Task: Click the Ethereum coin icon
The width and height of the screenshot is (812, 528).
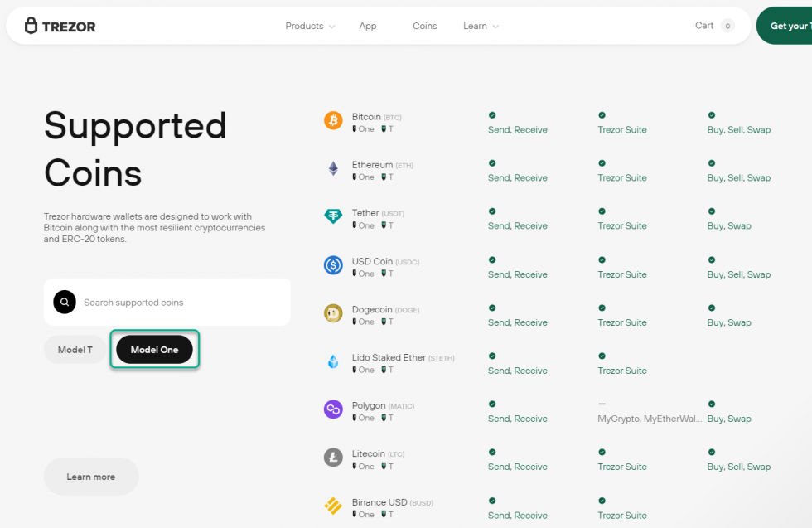Action: point(333,168)
